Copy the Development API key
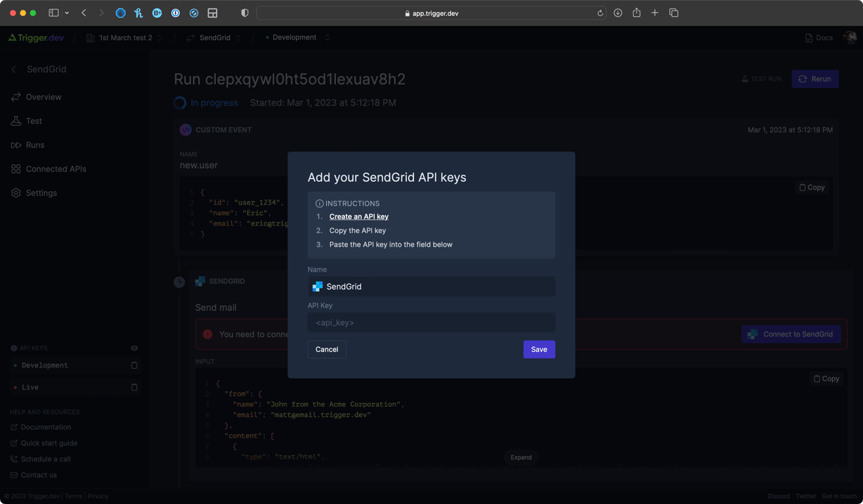The image size is (863, 504). tap(134, 366)
